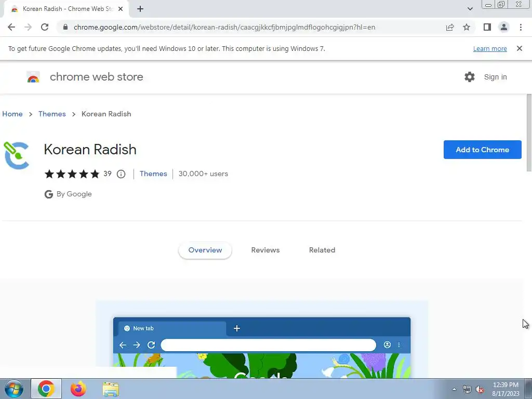The image size is (532, 399).
Task: Open the Themes category link beside the rating
Action: click(153, 174)
